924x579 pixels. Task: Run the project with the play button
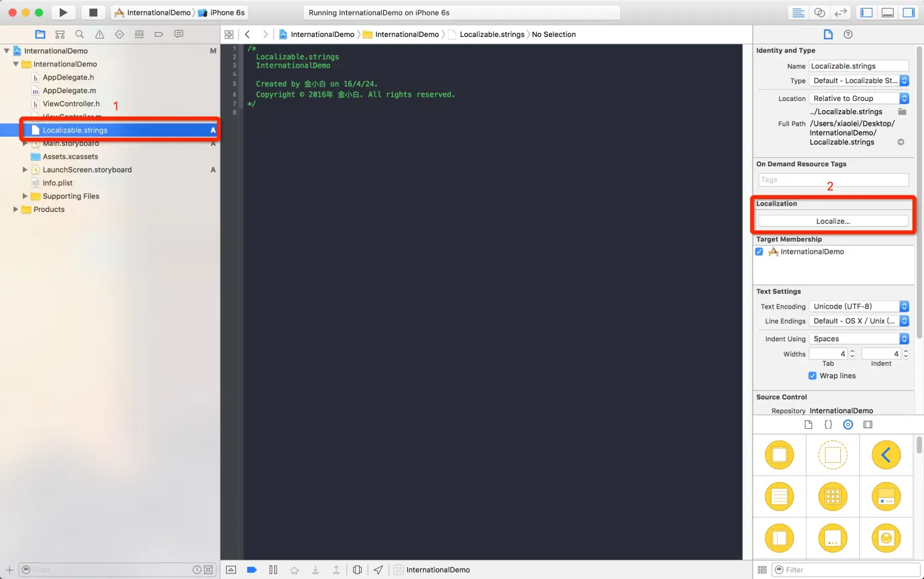tap(63, 12)
